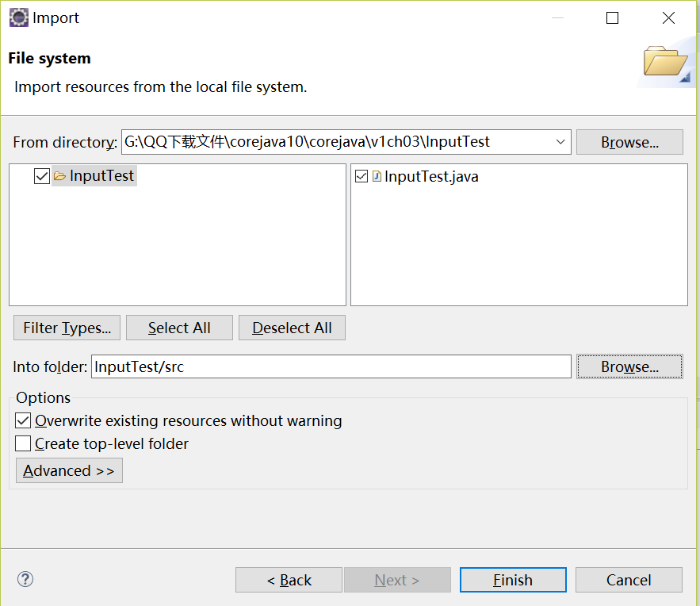Uncheck the InputTest.java file checkbox
700x606 pixels.
[x=361, y=176]
